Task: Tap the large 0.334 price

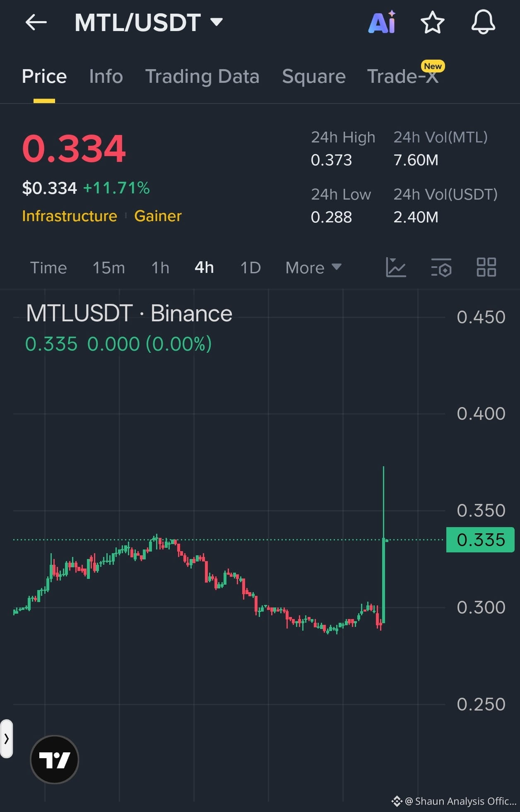Action: tap(74, 149)
